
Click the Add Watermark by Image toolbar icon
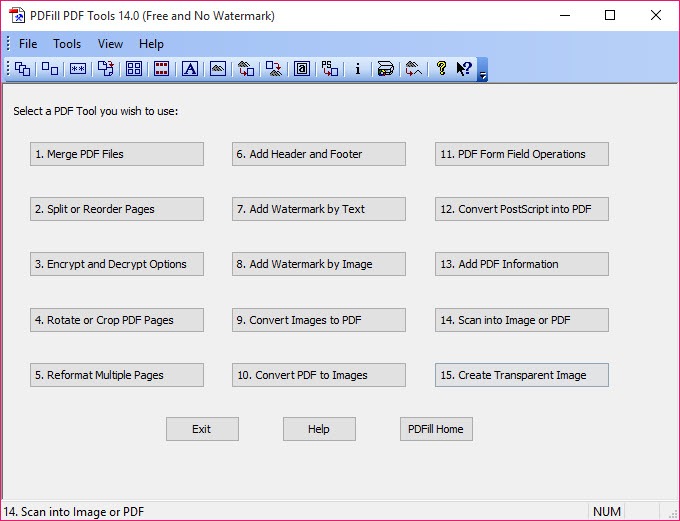tap(218, 69)
